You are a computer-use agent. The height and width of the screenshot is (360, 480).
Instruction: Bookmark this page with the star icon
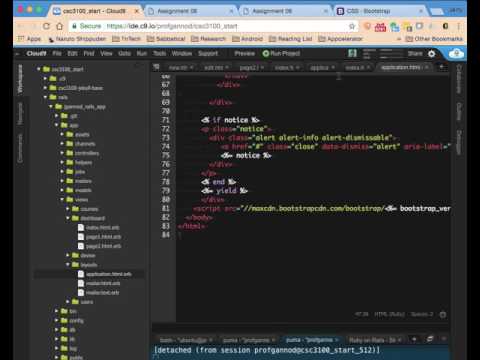(x=352, y=26)
